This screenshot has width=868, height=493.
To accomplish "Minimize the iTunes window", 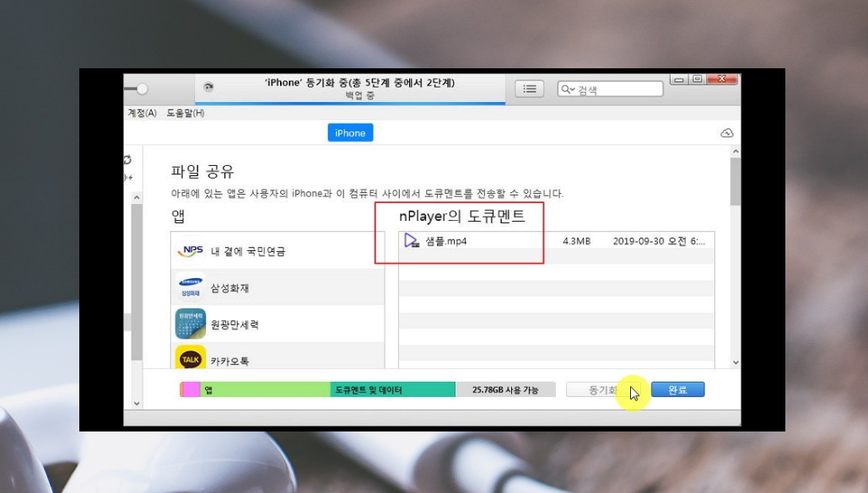I will pos(679,79).
